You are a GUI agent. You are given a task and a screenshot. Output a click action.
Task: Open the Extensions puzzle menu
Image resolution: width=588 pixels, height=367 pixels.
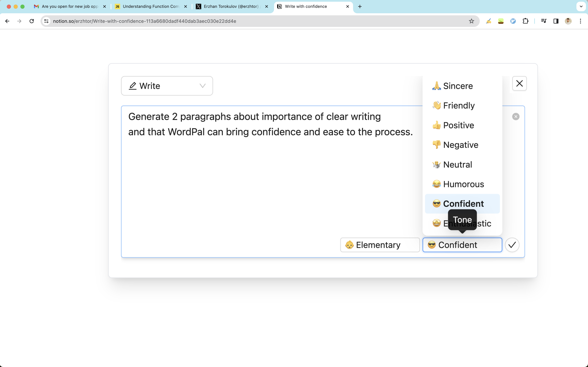tap(525, 21)
